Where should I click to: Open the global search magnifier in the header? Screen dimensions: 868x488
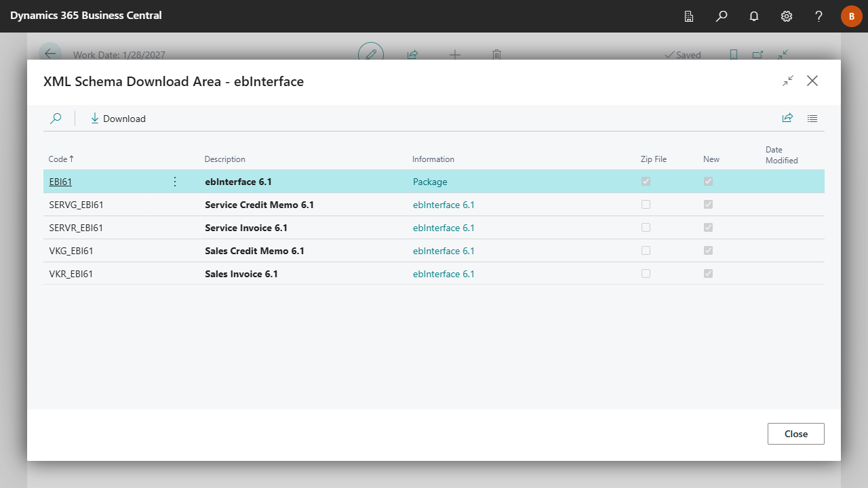[x=722, y=16]
